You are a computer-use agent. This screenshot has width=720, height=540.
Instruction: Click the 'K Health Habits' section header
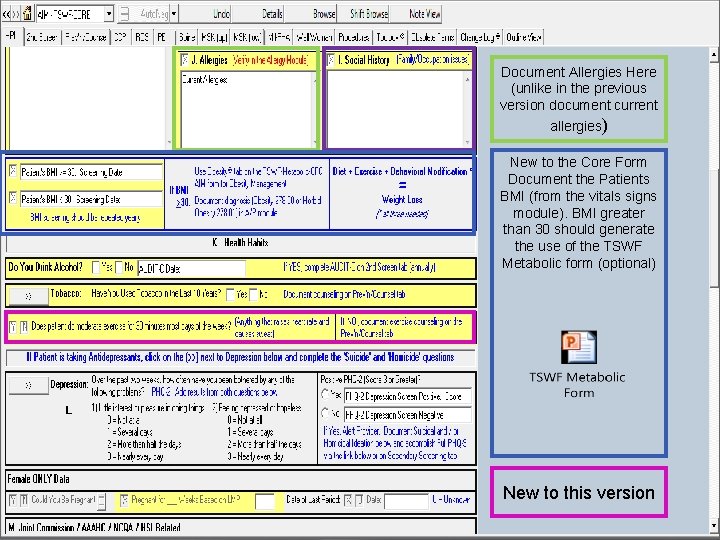(241, 242)
